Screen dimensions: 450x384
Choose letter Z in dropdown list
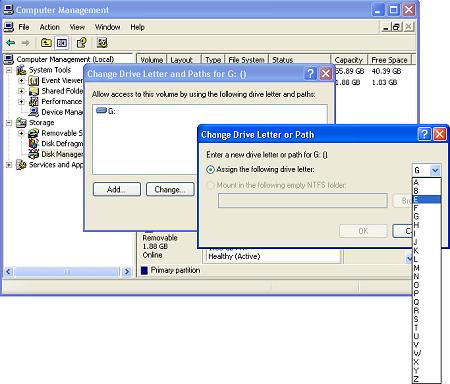tap(427, 379)
